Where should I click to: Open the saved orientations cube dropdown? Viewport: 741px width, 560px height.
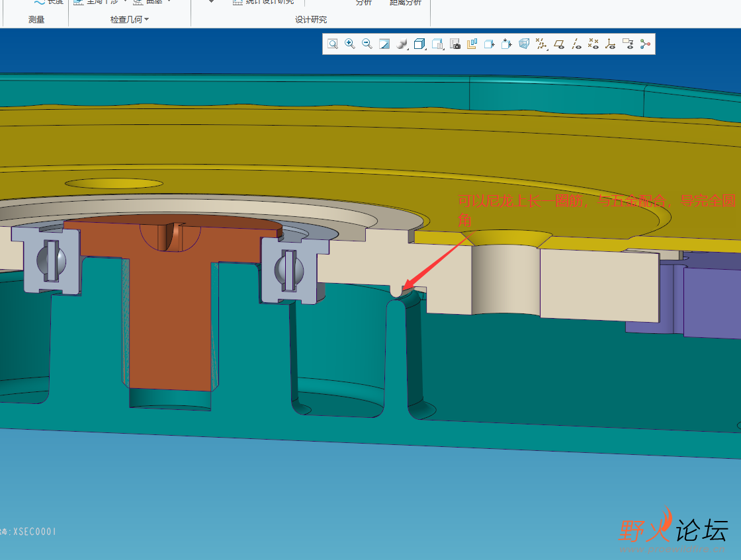pos(419,44)
